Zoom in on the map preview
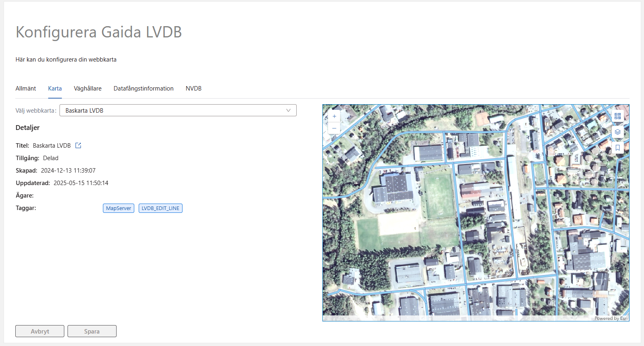This screenshot has height=346, width=644. (x=334, y=116)
